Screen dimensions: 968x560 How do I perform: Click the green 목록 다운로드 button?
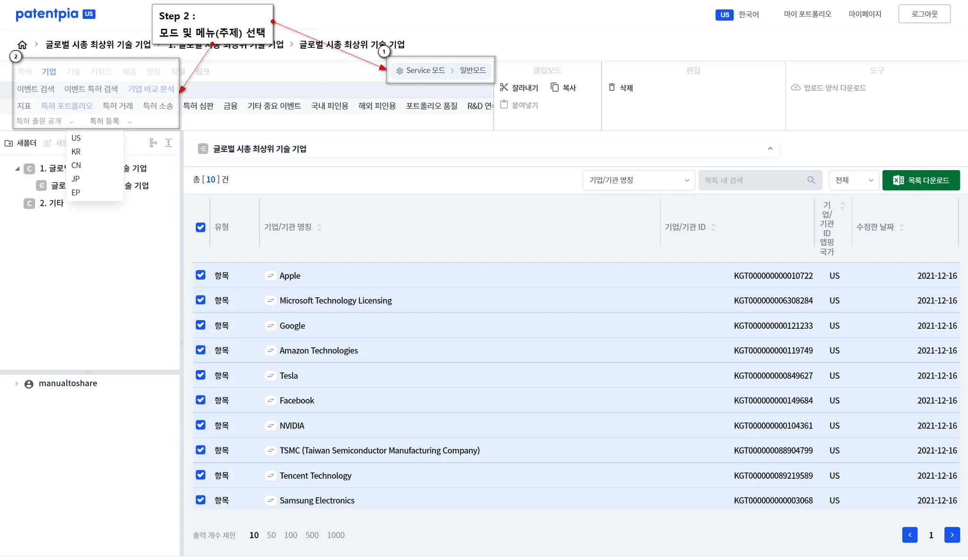(x=921, y=180)
